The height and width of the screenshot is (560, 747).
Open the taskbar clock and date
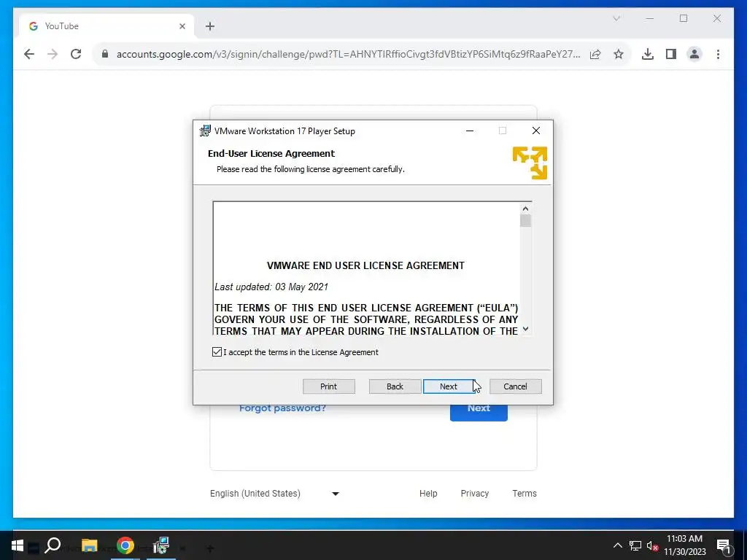point(684,545)
